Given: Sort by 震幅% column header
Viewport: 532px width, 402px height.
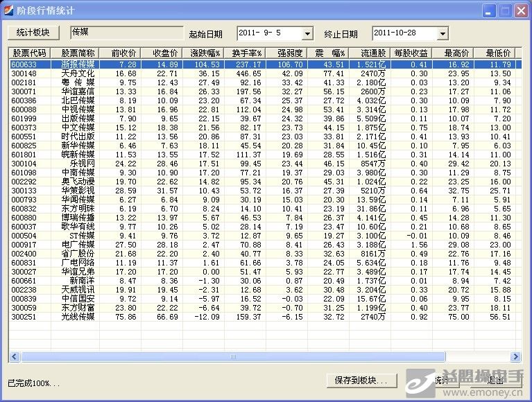Looking at the screenshot, I should [329, 53].
